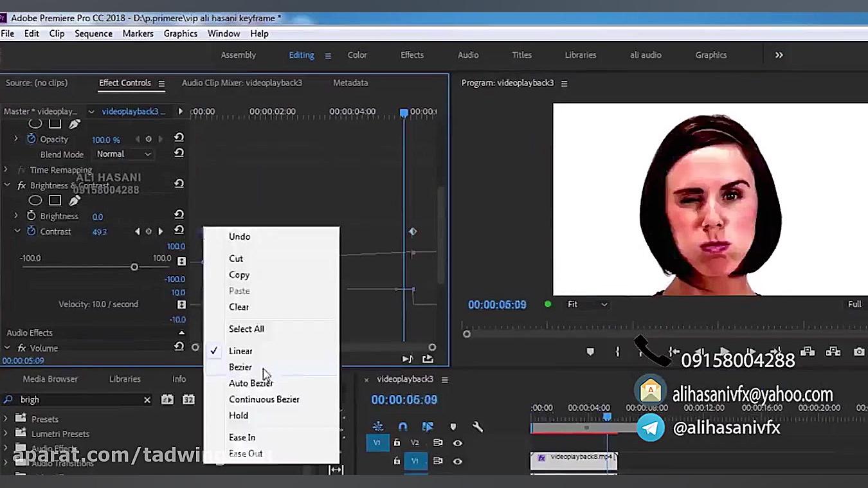Click play only audio button in Effect Controls
This screenshot has height=488, width=868.
pos(407,359)
